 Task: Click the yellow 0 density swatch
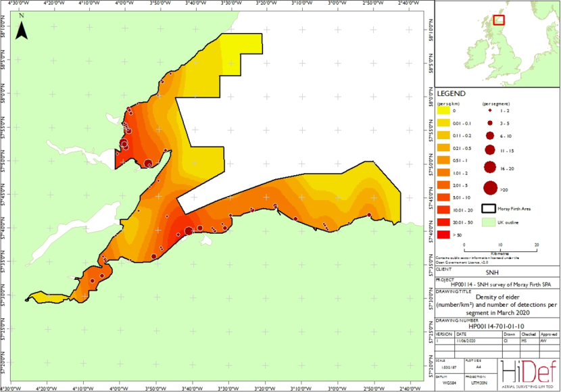coord(443,110)
